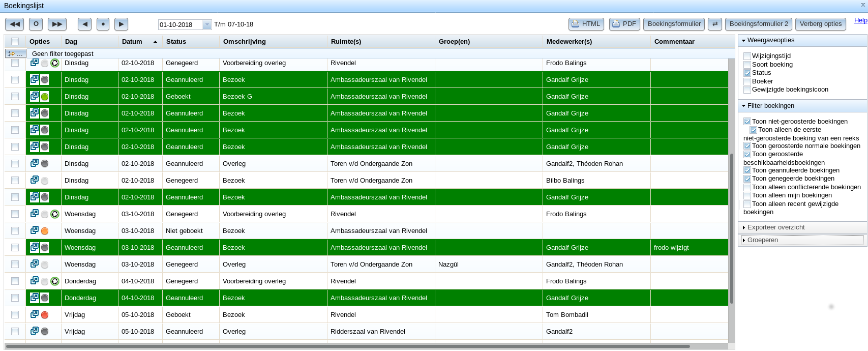868x351 pixels.
Task: Uncheck 'Toon genegeerde boekingen'
Action: [747, 179]
